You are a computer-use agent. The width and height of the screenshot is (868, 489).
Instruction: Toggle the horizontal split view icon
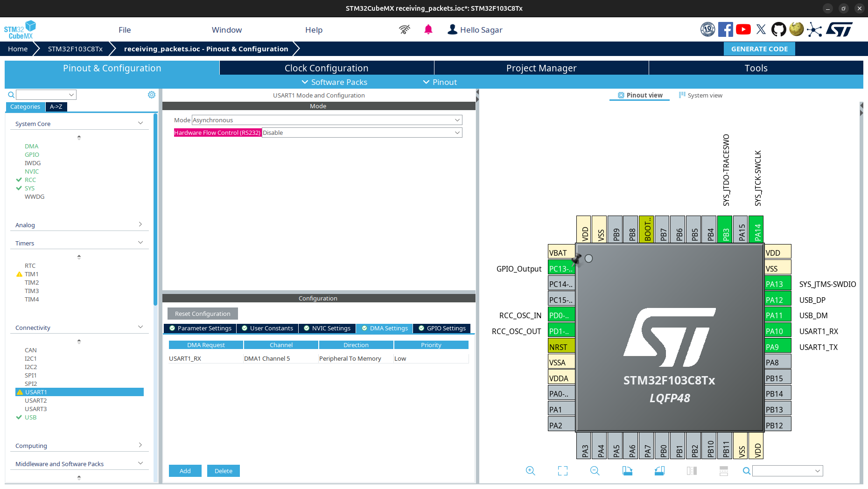[724, 471]
